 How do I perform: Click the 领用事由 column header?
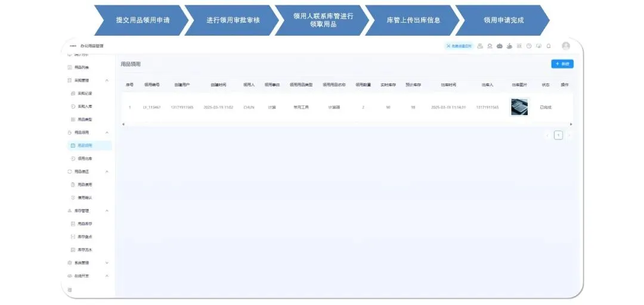(x=272, y=85)
